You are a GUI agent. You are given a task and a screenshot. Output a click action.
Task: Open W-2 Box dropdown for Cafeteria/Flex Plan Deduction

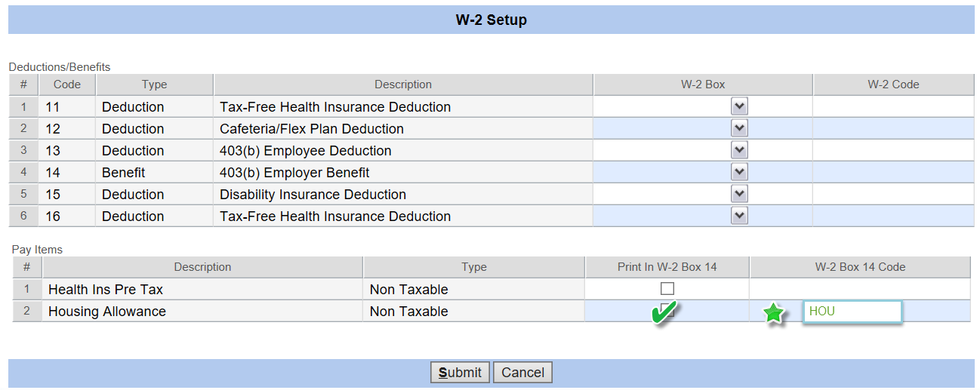pyautogui.click(x=739, y=128)
